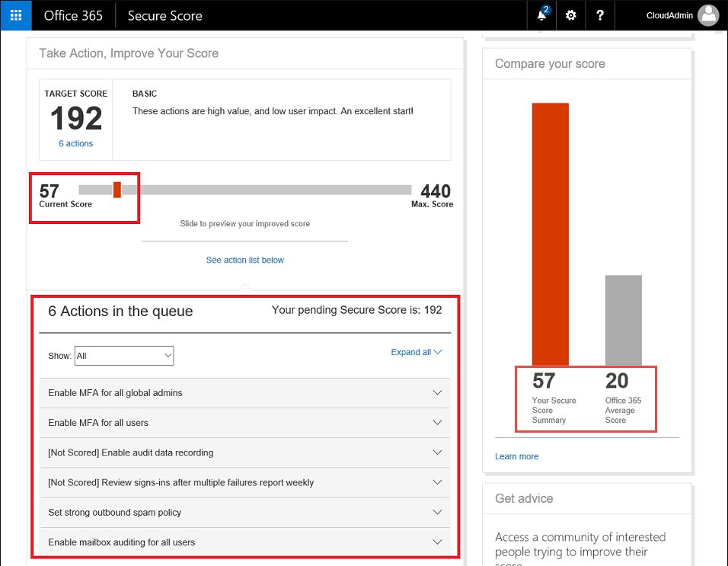Click the 'Take Action, Improve Your Score' heading
Viewport: 728px width, 566px height.
[129, 53]
